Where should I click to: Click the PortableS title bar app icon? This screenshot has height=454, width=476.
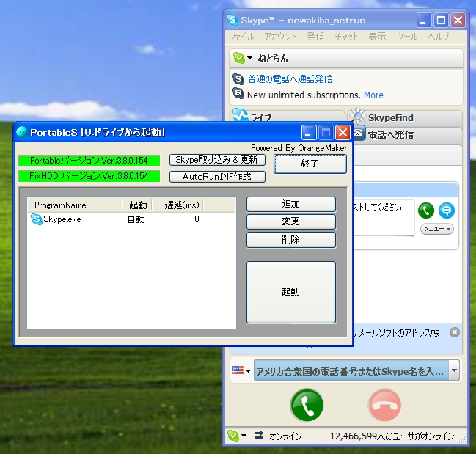tap(21, 132)
